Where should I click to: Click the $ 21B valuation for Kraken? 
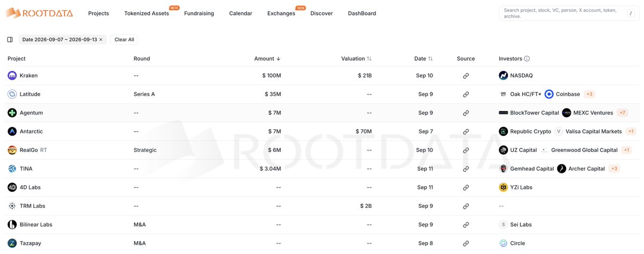coord(364,76)
